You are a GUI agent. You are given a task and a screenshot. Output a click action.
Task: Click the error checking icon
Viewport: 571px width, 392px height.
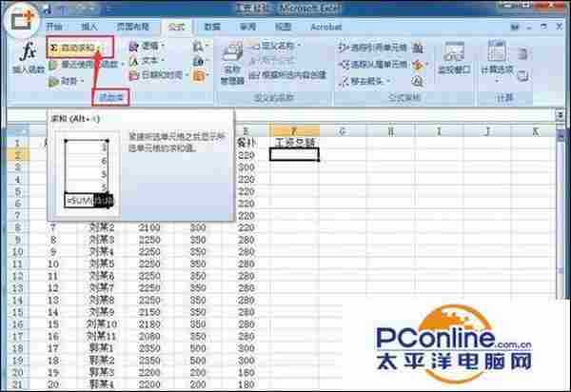pos(419,65)
